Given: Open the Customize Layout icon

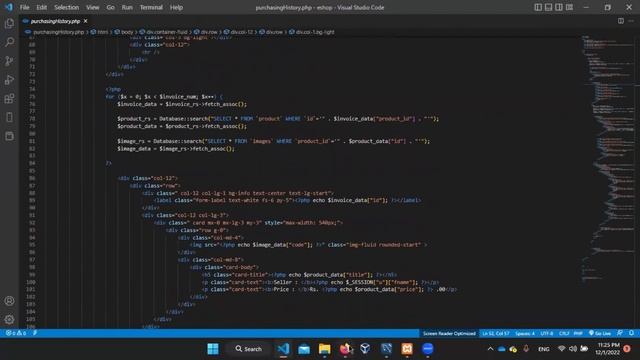Looking at the screenshot, I should click(x=569, y=7).
